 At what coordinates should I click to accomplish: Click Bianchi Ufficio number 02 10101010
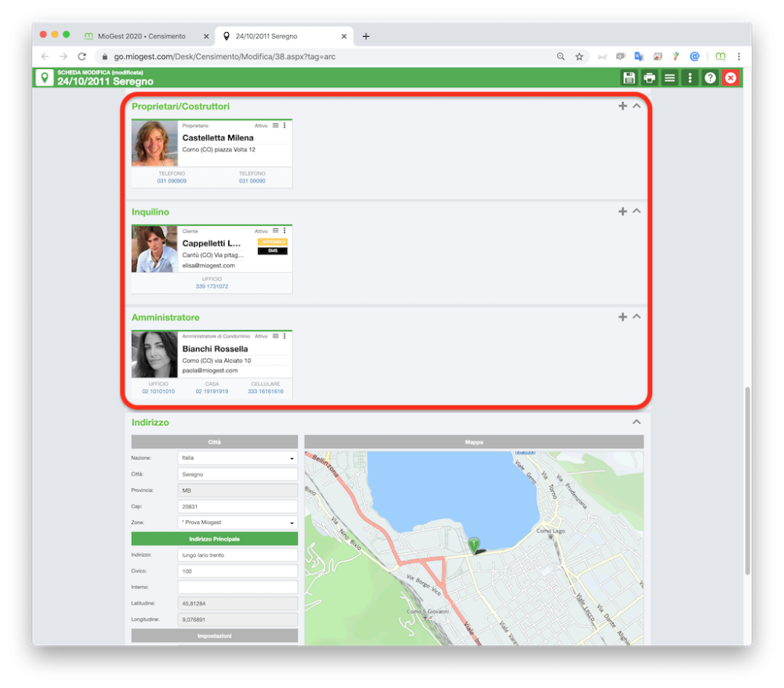[158, 391]
